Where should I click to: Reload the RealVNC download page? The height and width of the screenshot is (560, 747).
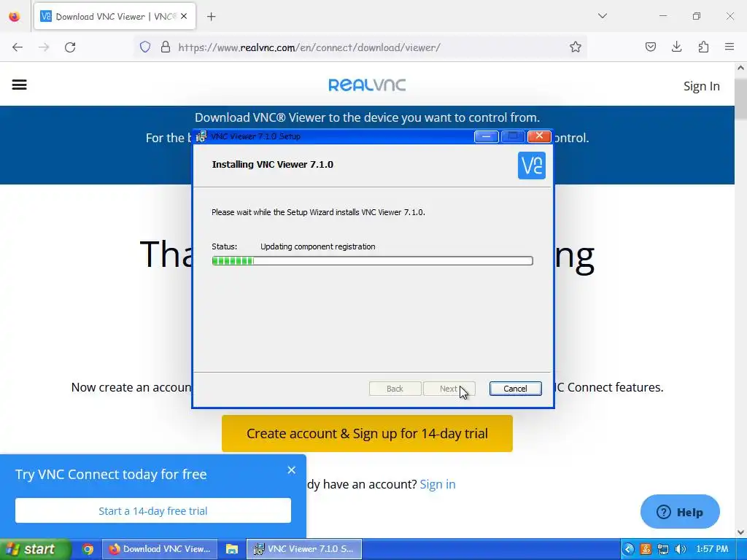(x=70, y=47)
